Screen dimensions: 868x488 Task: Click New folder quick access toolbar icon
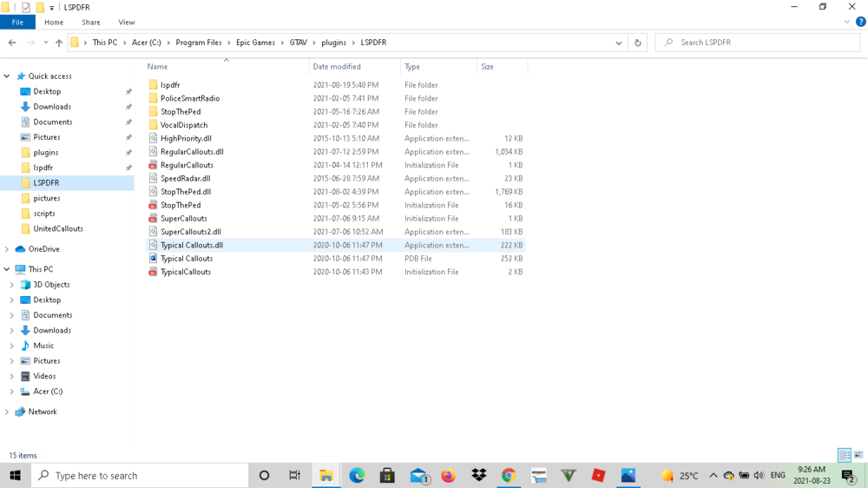[x=40, y=7]
